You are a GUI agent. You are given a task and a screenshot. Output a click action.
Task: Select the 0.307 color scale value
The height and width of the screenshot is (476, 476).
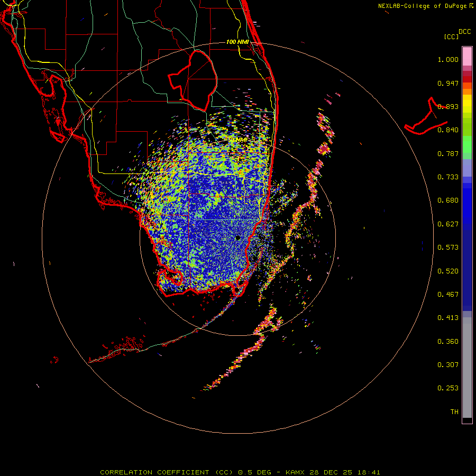(448, 365)
